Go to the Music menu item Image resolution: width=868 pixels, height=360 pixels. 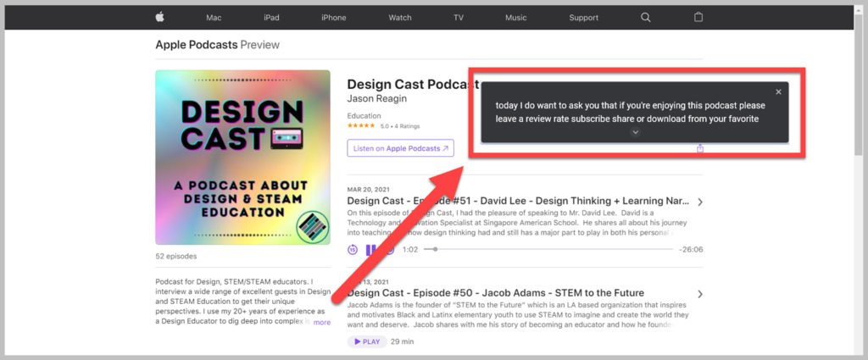click(516, 18)
